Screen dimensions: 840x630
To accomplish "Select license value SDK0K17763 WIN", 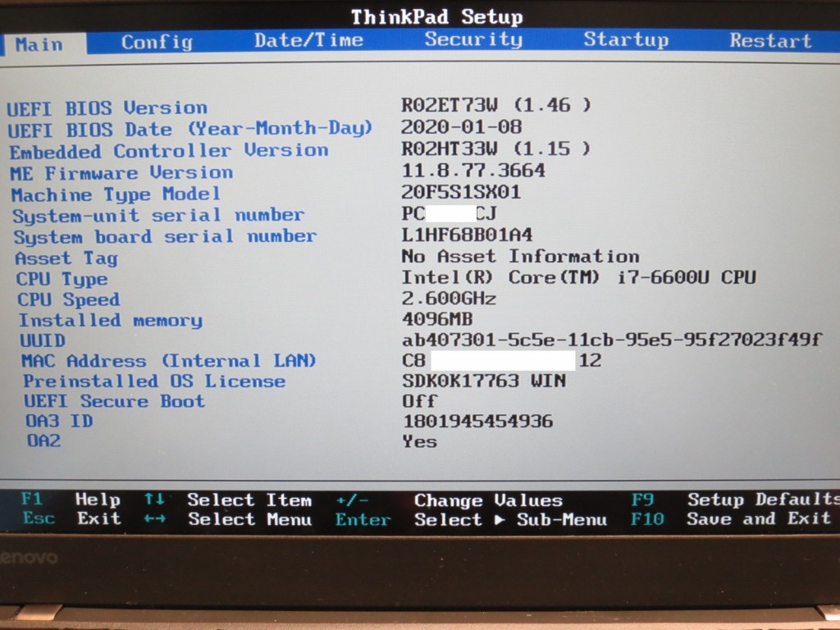I will coord(484,381).
